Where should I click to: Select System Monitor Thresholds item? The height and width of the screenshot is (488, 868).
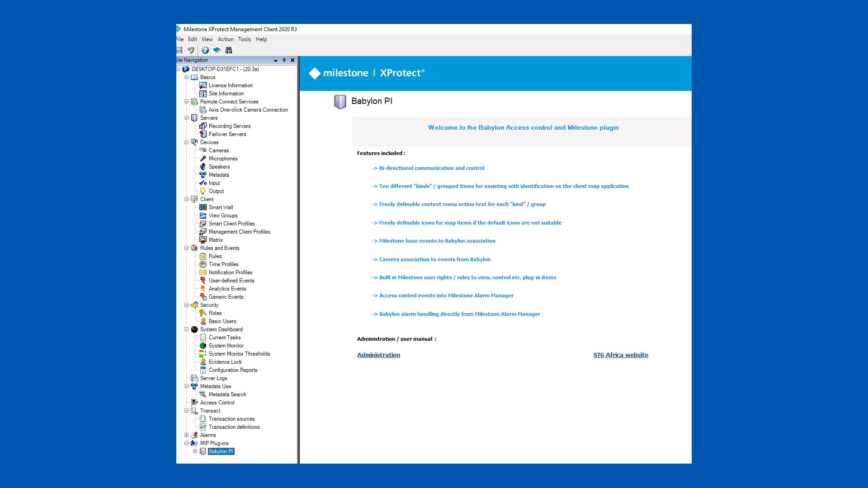click(x=239, y=354)
